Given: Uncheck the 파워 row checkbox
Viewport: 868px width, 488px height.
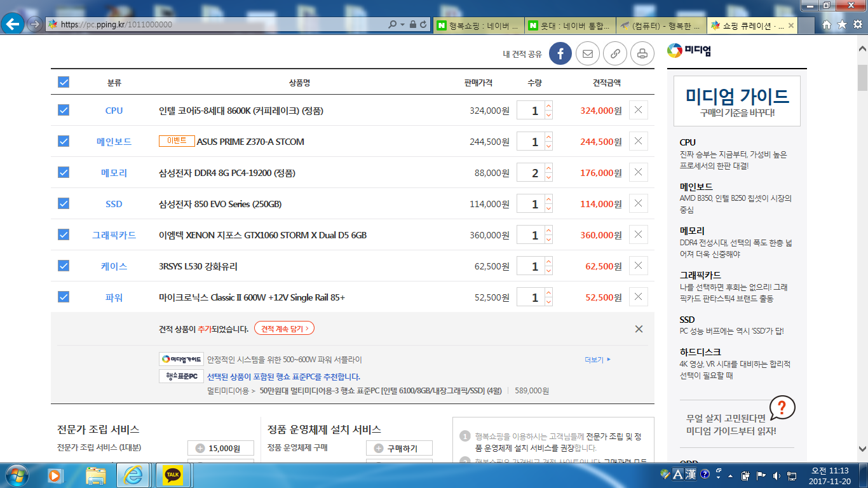Looking at the screenshot, I should point(64,297).
